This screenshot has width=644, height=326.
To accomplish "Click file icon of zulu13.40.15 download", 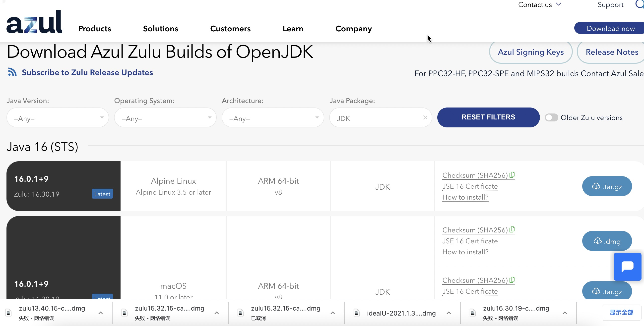I will point(9,313).
